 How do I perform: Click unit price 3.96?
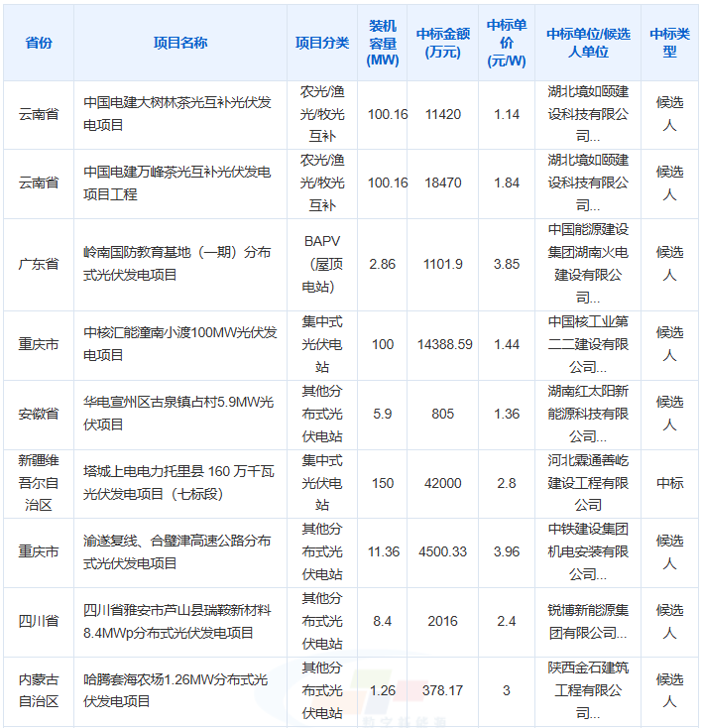507,552
